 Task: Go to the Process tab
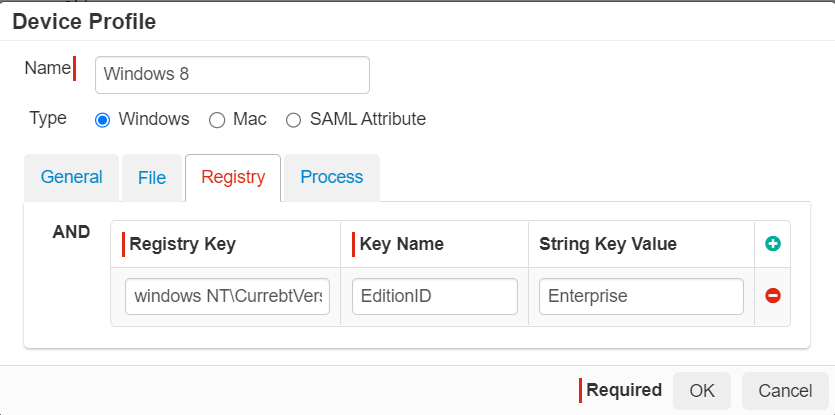[332, 177]
